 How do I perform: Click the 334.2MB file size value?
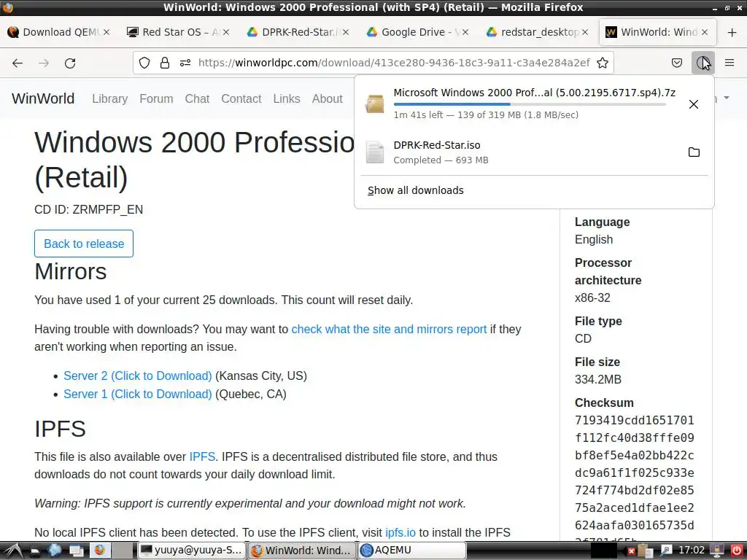pos(598,379)
